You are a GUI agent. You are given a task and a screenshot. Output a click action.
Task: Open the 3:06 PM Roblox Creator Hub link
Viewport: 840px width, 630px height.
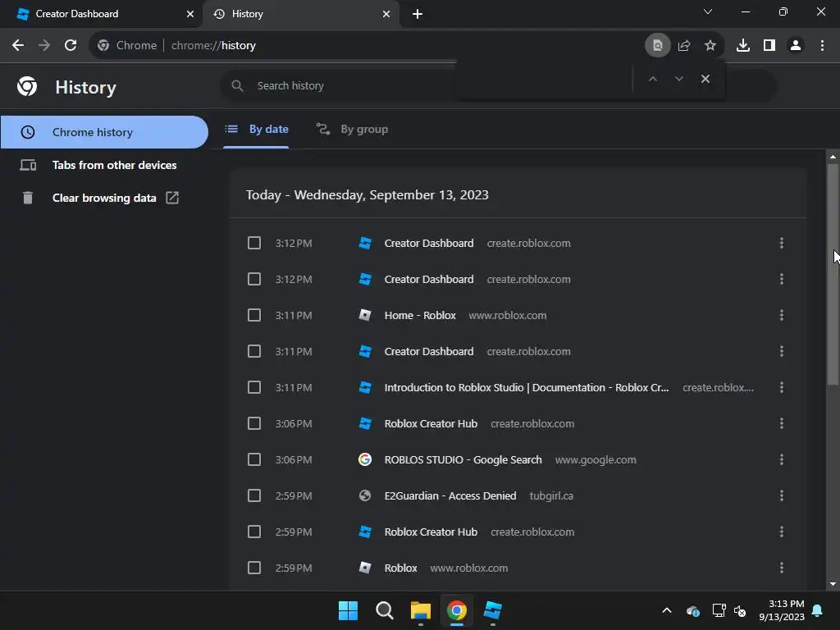click(x=431, y=424)
